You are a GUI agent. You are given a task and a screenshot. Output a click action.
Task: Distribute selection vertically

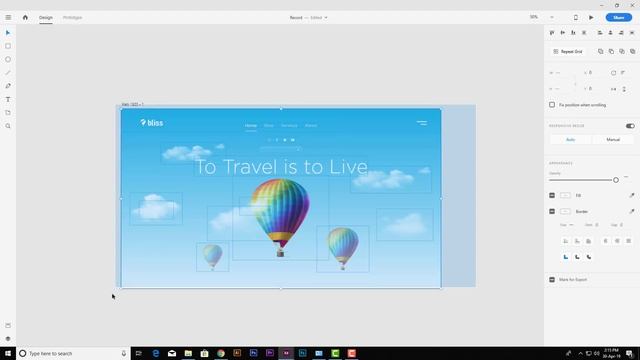coord(584,33)
